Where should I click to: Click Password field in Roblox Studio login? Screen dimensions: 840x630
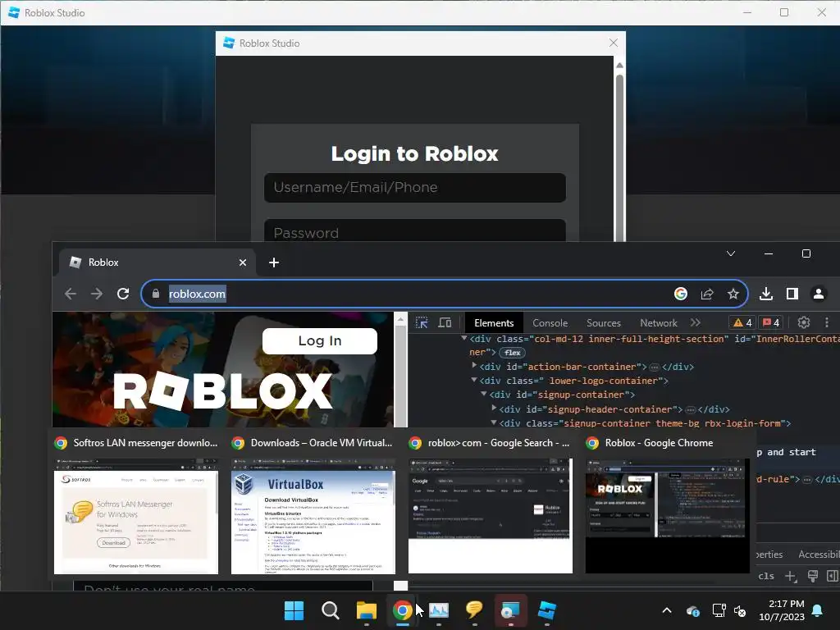[x=414, y=231]
